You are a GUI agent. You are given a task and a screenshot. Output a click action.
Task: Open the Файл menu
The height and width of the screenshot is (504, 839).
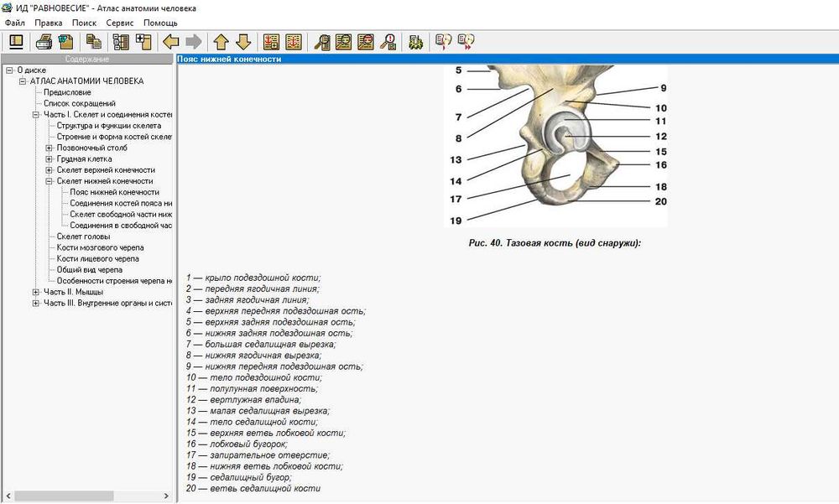(x=15, y=23)
